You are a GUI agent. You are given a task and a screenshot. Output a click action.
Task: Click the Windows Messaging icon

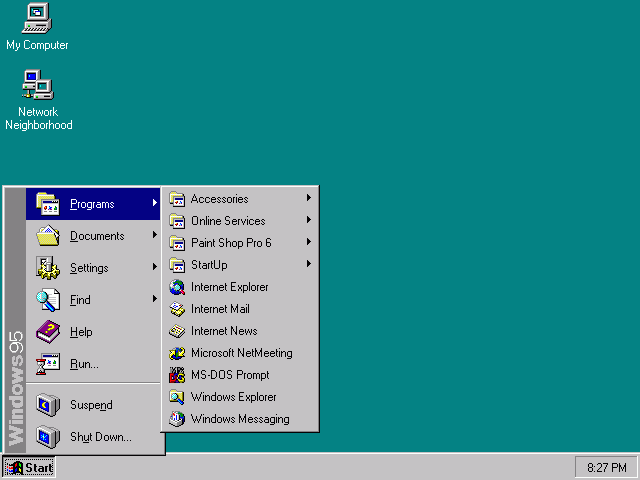[177, 419]
